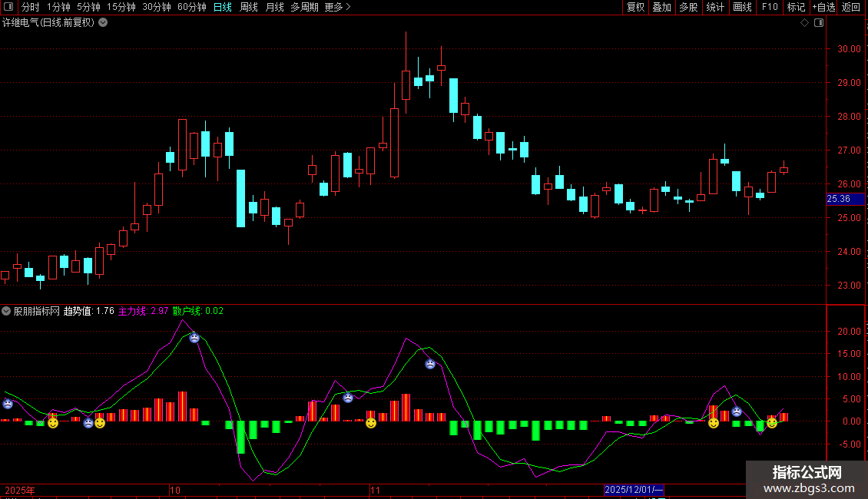The width and height of the screenshot is (868, 499).
Task: Select the 60分钟 period tab
Action: (x=192, y=7)
